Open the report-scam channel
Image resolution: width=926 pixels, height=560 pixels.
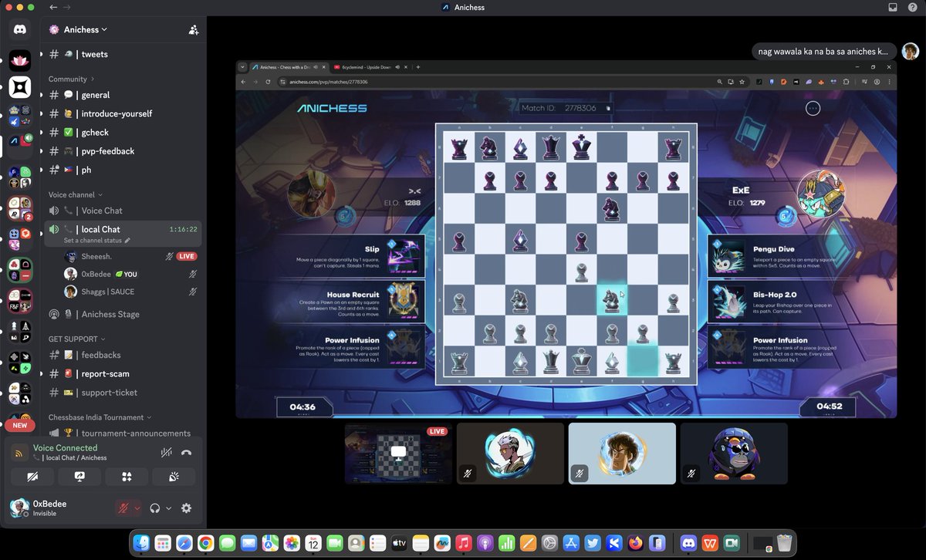(123, 373)
